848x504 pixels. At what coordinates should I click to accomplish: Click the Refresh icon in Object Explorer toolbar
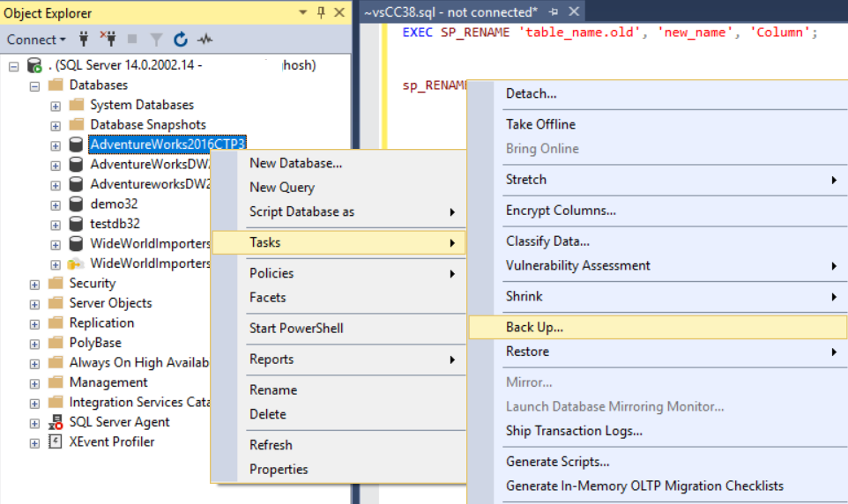181,40
